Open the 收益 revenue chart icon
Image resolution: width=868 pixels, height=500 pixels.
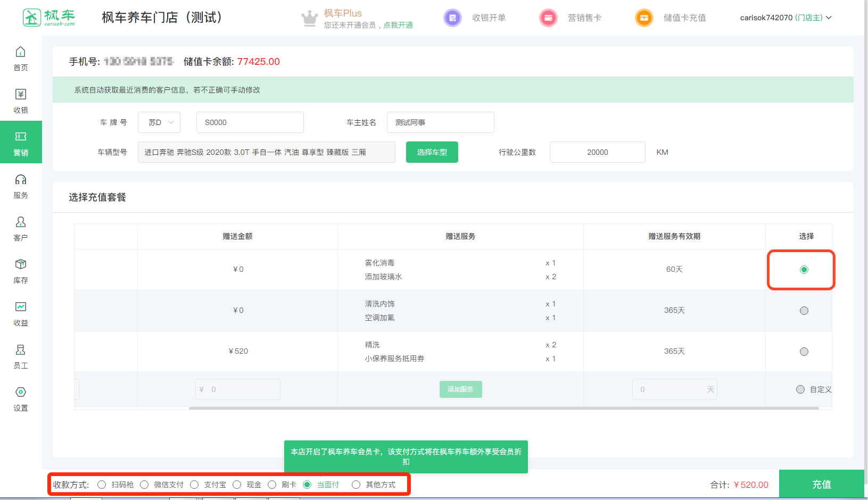[x=21, y=307]
